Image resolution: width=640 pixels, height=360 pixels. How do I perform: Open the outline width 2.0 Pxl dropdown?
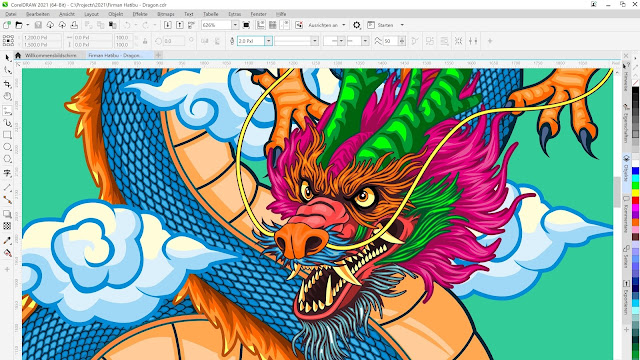(x=268, y=41)
